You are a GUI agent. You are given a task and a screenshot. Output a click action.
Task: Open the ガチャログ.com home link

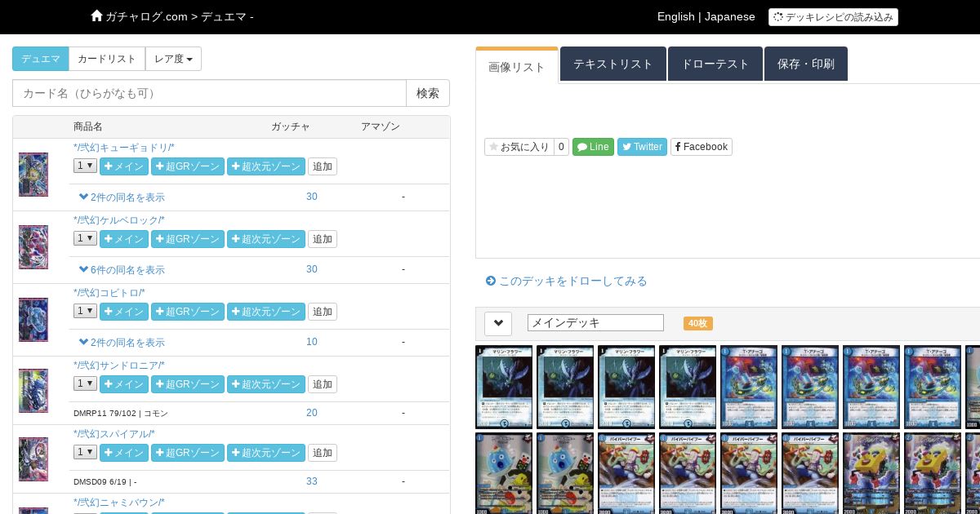(146, 16)
